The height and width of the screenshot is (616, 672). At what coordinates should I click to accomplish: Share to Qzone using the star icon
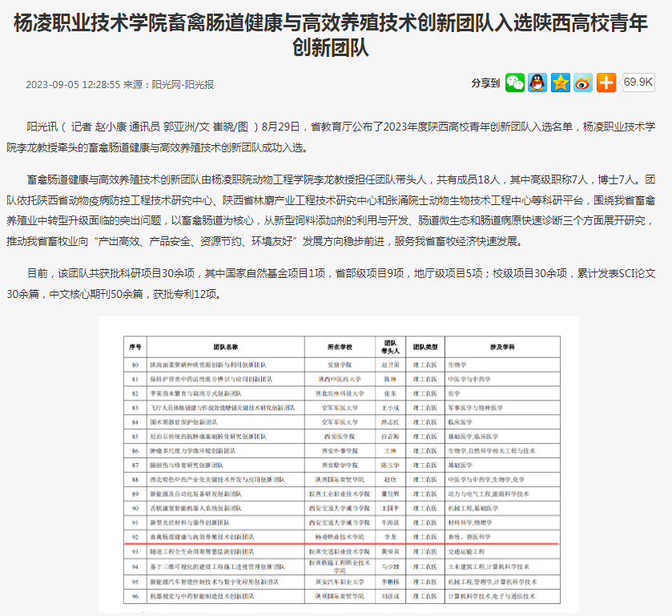pyautogui.click(x=560, y=83)
